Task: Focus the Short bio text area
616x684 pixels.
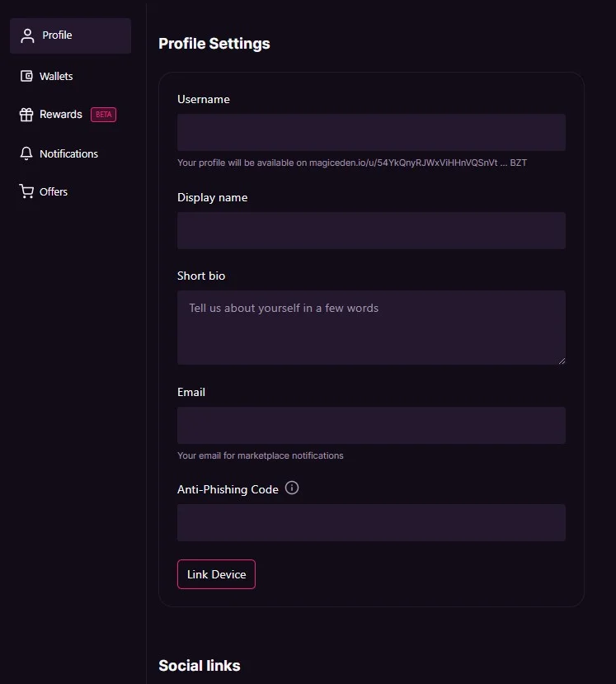Action: (371, 327)
